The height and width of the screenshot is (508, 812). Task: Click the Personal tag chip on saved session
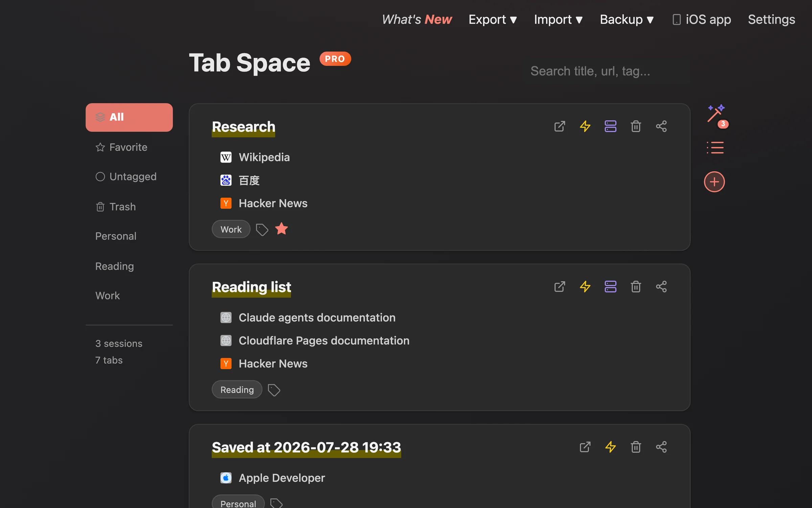(x=238, y=503)
